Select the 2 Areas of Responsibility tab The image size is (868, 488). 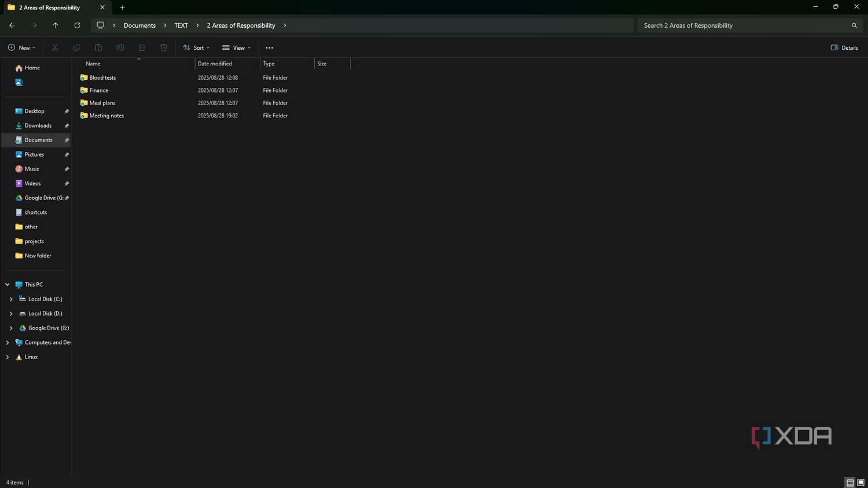pos(56,8)
